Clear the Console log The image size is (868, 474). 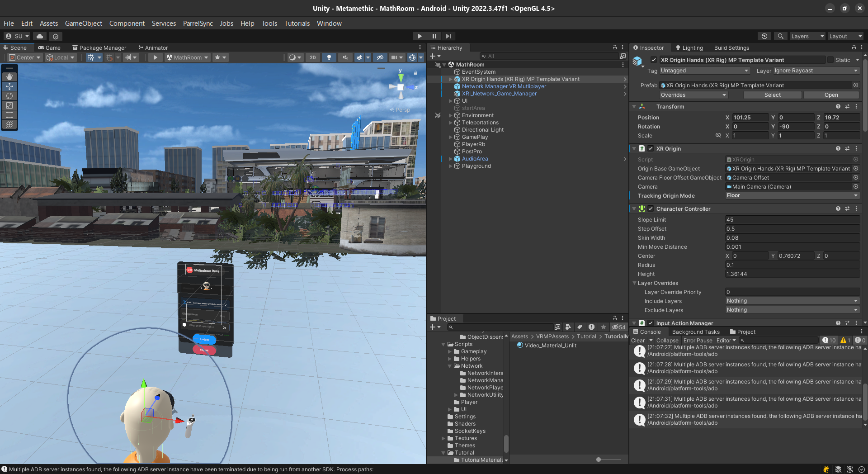pyautogui.click(x=637, y=341)
